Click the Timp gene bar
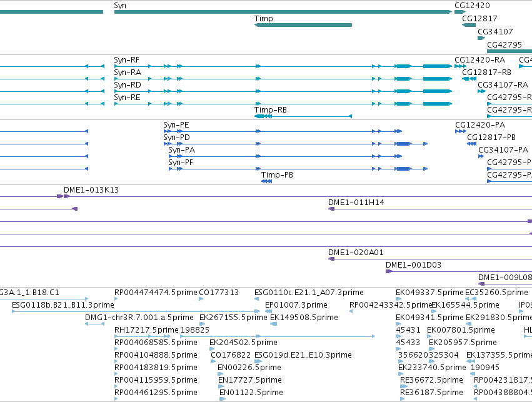 [303, 25]
